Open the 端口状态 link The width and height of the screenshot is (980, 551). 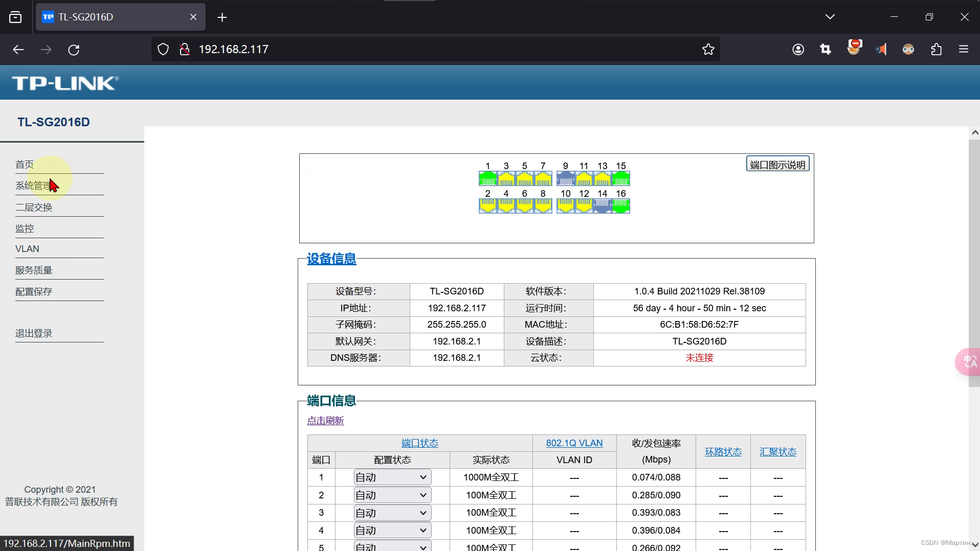(420, 443)
